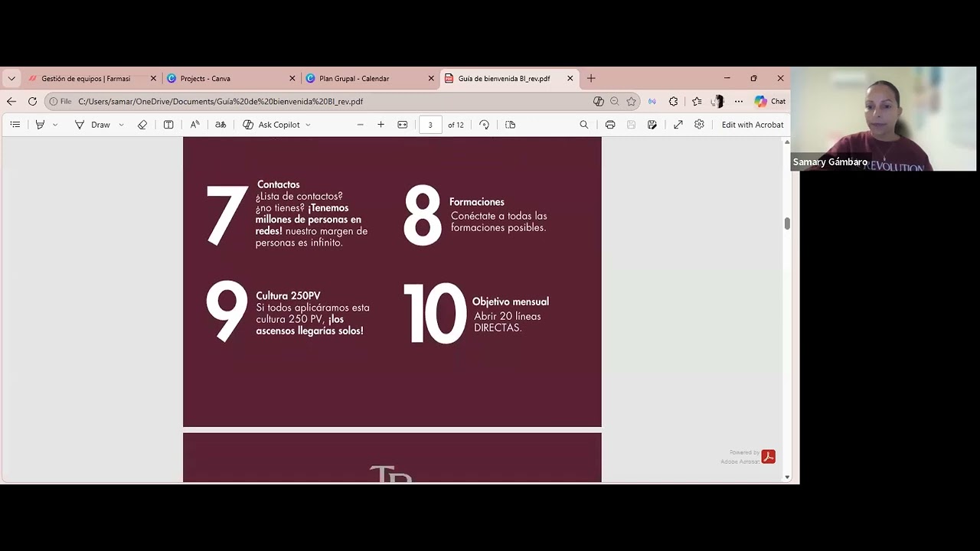Image resolution: width=980 pixels, height=551 pixels.
Task: Toggle Read aloud
Action: point(194,125)
